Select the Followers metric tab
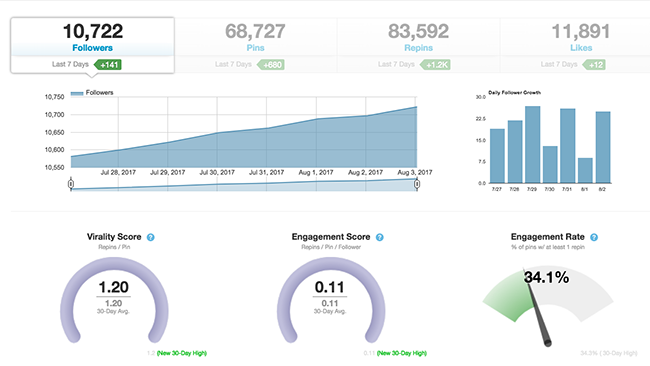The image size is (650, 366). coord(92,46)
